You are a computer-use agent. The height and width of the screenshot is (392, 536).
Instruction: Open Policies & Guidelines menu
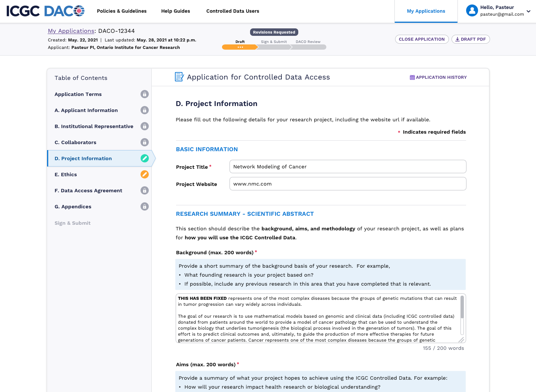tap(122, 11)
